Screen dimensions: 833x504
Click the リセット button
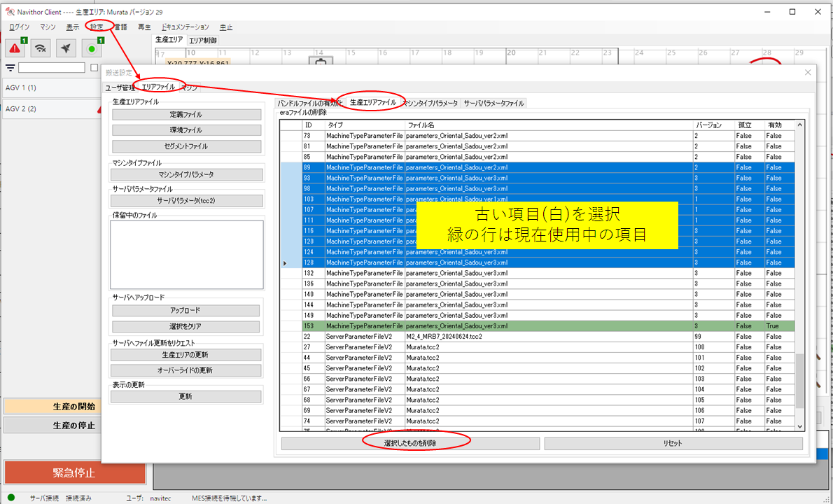click(x=673, y=443)
